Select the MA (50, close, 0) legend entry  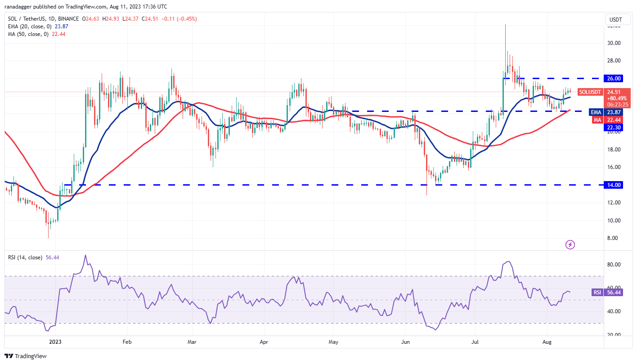27,34
